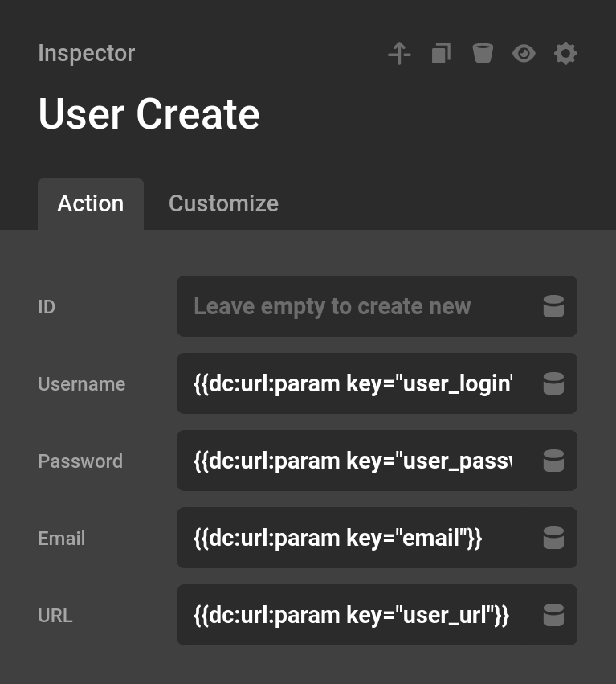Viewport: 616px width, 684px height.
Task: Open element settings via the gear icon
Action: 565,53
